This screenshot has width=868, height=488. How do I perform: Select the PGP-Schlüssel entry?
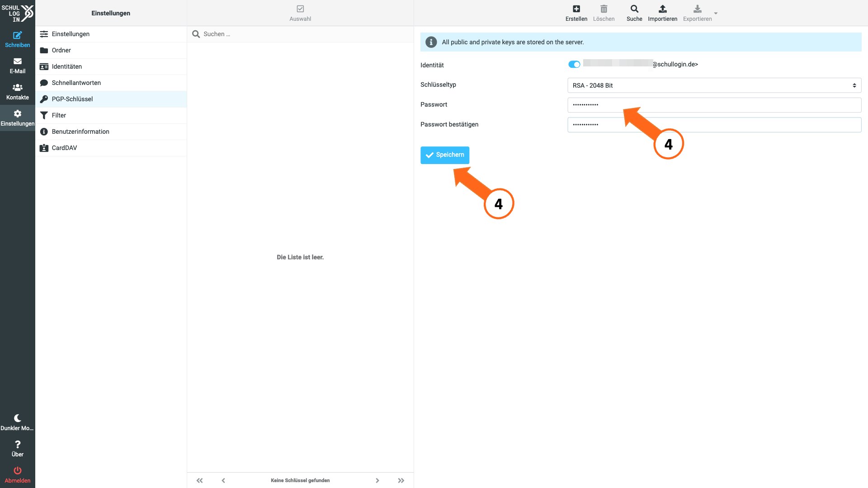point(111,99)
